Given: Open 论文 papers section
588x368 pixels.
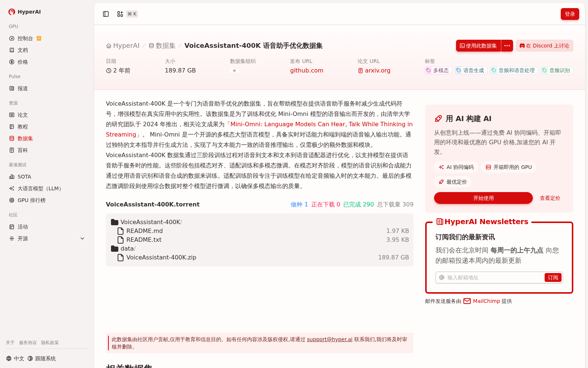Looking at the screenshot, I should coord(23,115).
